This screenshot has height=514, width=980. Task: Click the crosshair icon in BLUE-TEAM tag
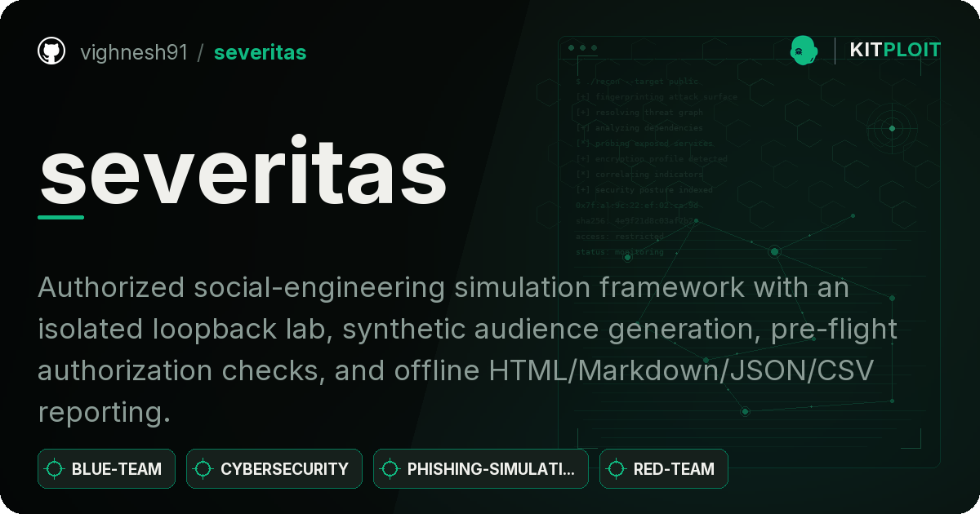click(x=55, y=469)
